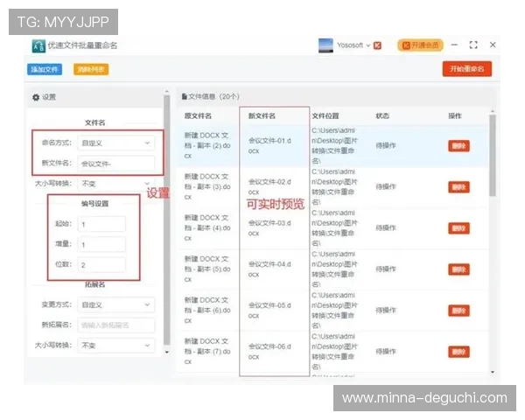The height and width of the screenshot is (420, 525).
Task: Select new name 会议文件-02.docx
Action: (x=269, y=187)
